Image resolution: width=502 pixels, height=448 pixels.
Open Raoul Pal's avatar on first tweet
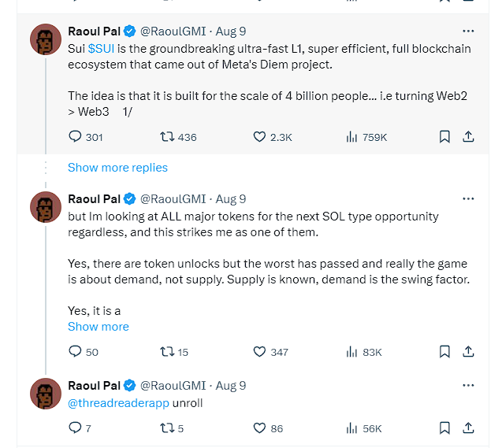[46, 39]
